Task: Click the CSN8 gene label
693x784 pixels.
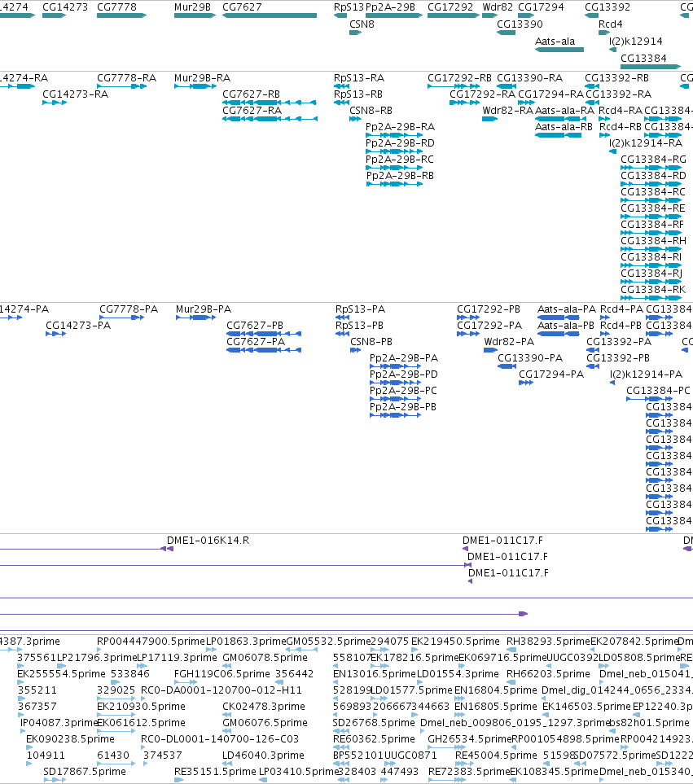Action: 362,24
